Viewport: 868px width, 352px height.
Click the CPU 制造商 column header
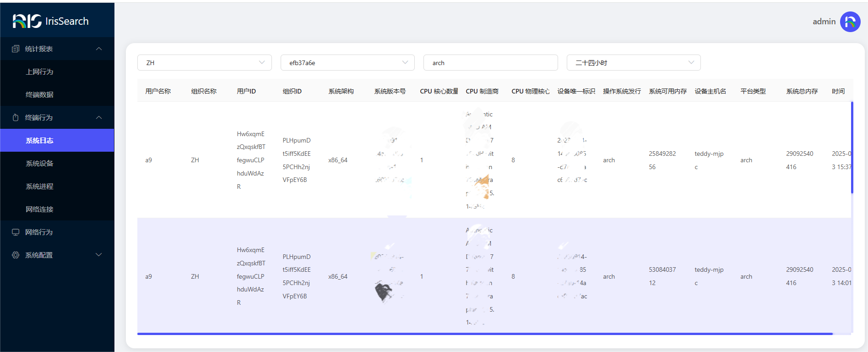[x=482, y=91]
